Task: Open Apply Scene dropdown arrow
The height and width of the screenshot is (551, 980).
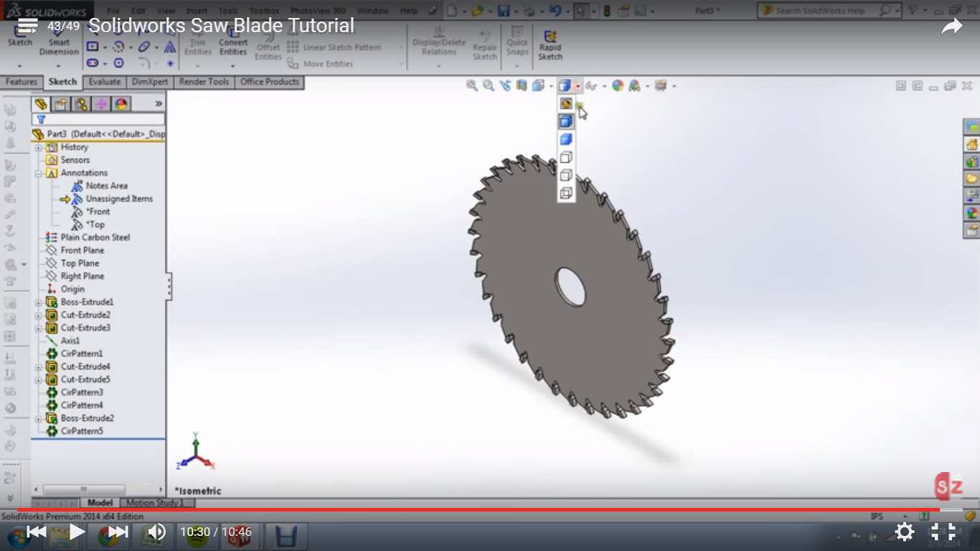Action: 647,86
